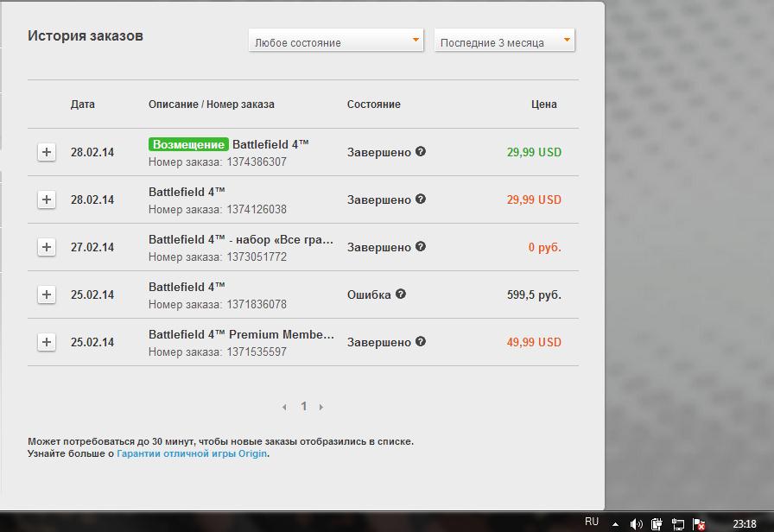
Task: Click the 27.02.14 date cell
Action: click(x=92, y=247)
